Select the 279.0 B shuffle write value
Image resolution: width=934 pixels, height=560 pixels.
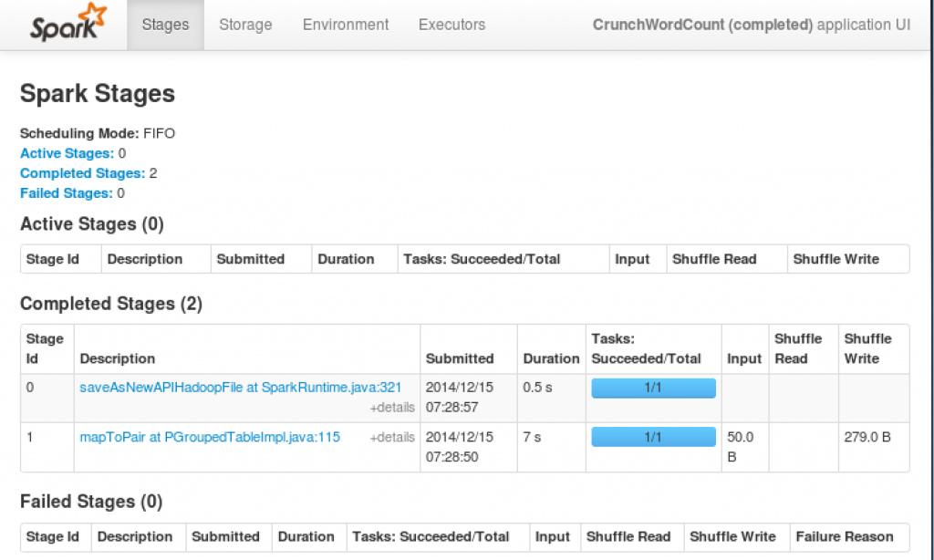click(867, 437)
